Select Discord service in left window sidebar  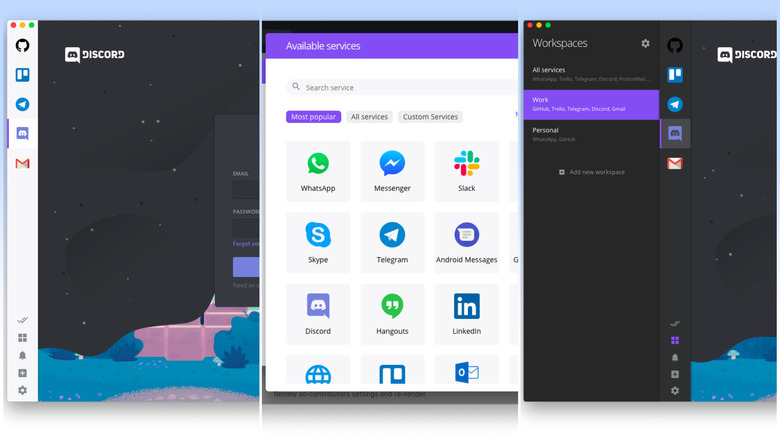[x=22, y=133]
